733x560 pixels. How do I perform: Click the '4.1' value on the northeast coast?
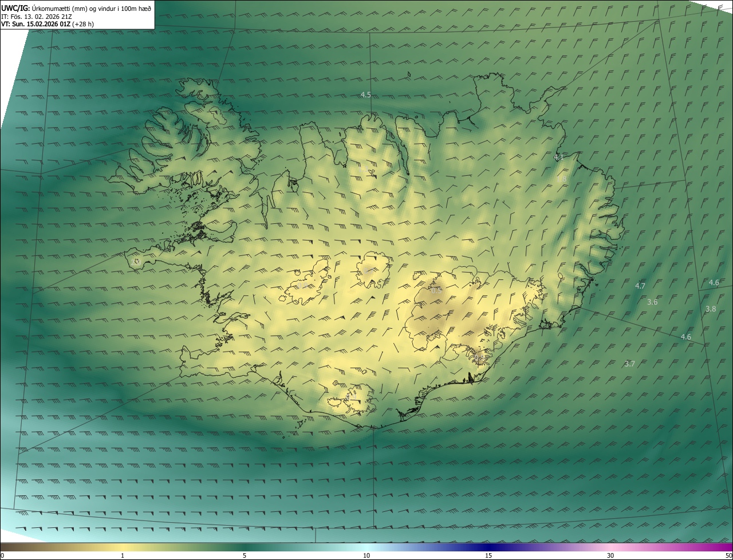tap(559, 157)
